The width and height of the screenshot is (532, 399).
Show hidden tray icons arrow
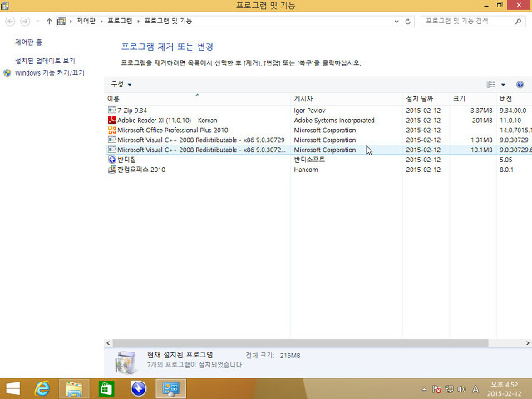(x=424, y=389)
